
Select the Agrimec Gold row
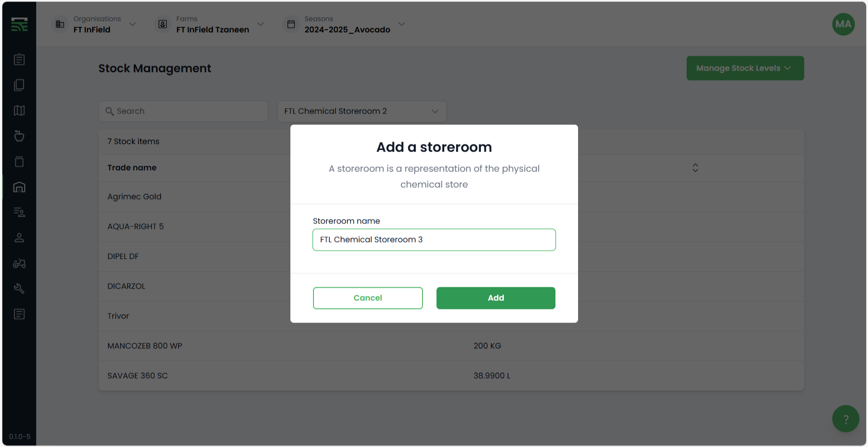(x=451, y=197)
